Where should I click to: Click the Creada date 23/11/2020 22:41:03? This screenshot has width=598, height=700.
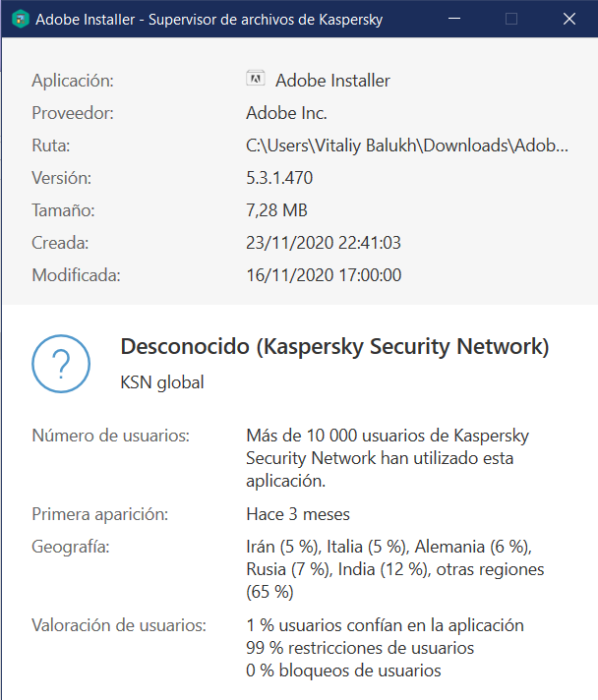[x=323, y=243]
